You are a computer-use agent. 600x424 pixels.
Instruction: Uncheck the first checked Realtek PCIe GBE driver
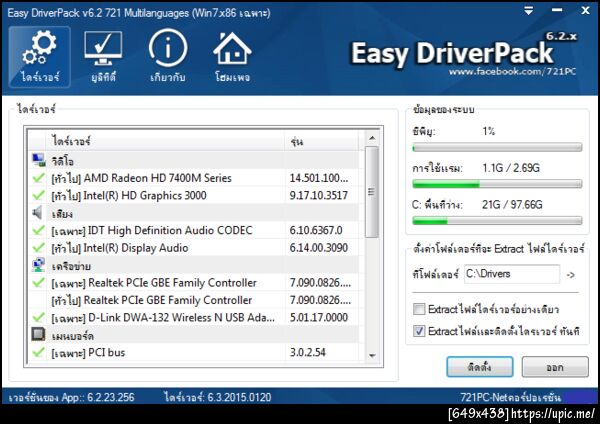pos(38,283)
